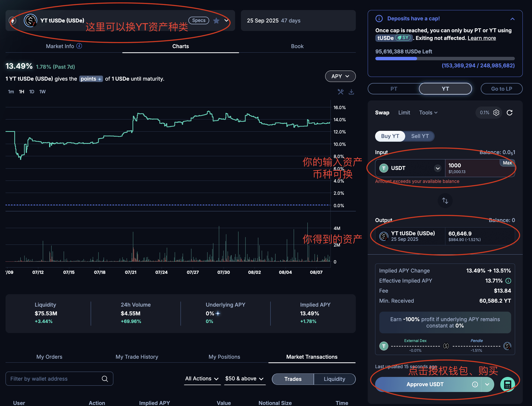The height and width of the screenshot is (406, 532).
Task: Click the Effective Implied APY info icon
Action: [508, 281]
